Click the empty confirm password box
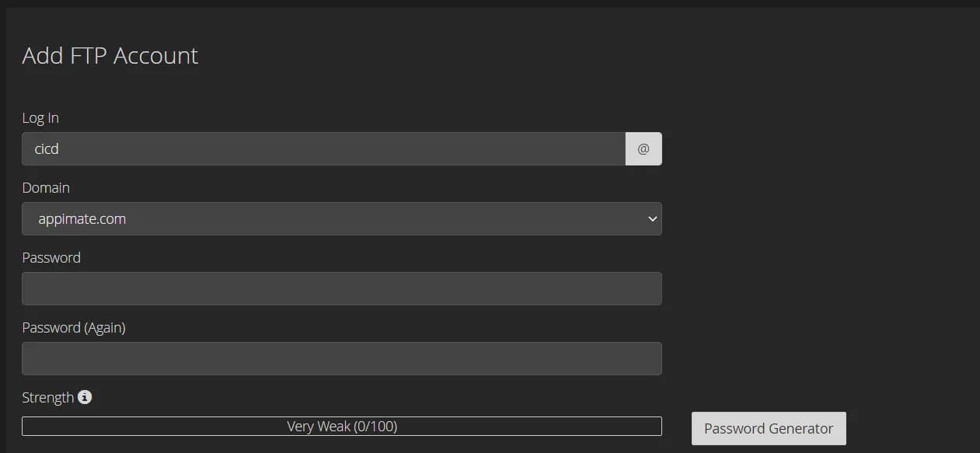 point(342,359)
